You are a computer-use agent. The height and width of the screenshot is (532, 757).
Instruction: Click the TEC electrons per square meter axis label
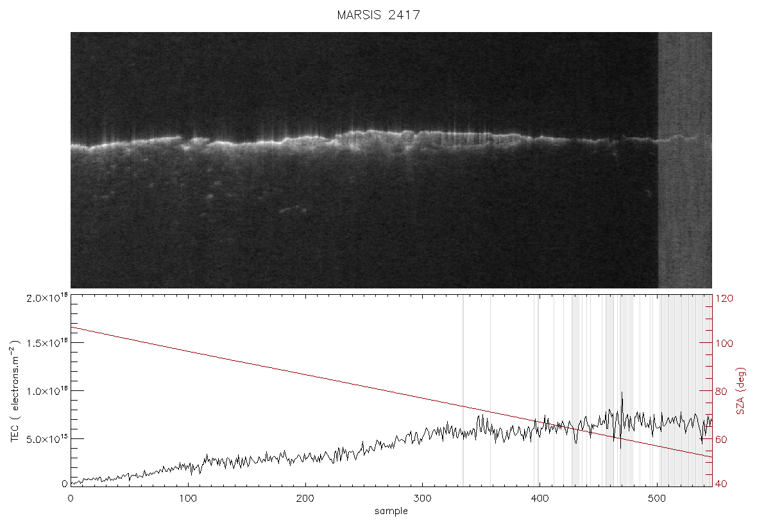tap(15, 391)
